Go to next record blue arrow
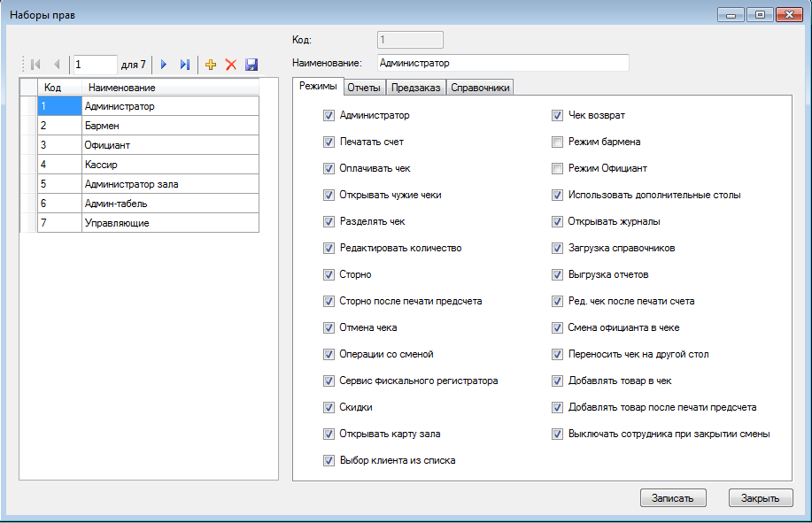Viewport: 812px width, 523px height. (164, 65)
